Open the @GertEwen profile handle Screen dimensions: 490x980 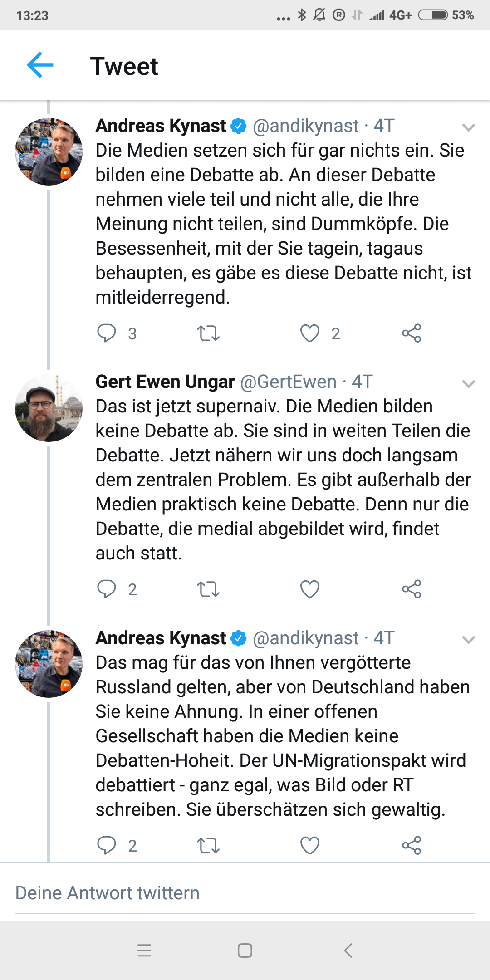click(x=288, y=382)
